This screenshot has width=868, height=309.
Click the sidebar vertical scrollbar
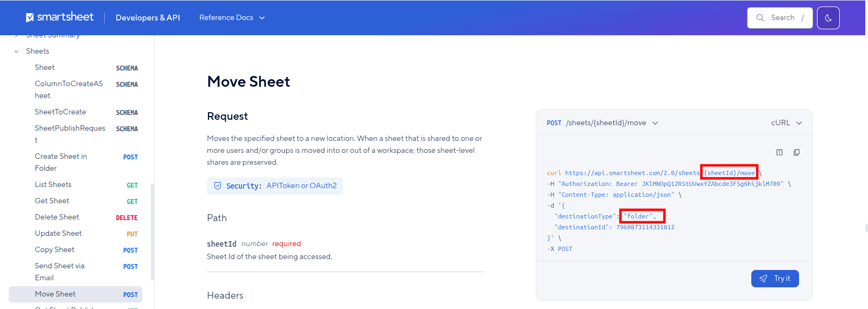tap(152, 232)
